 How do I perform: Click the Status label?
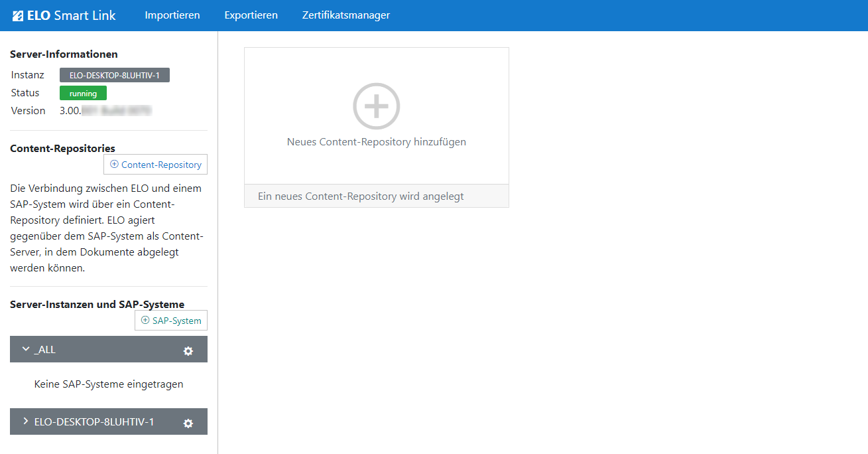(x=25, y=93)
